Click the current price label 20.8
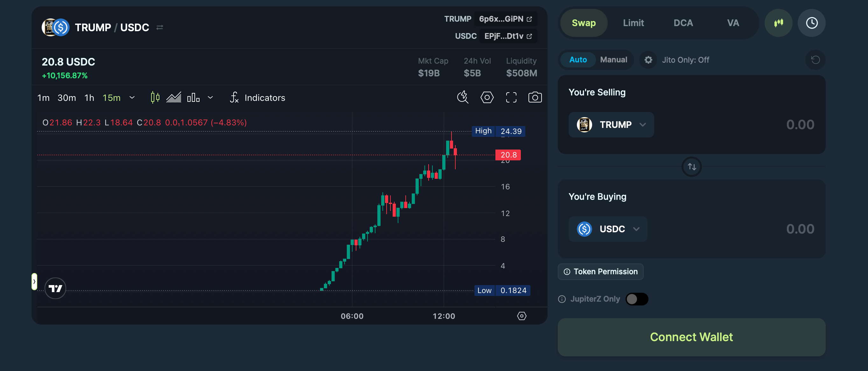Image resolution: width=868 pixels, height=371 pixels. [508, 155]
